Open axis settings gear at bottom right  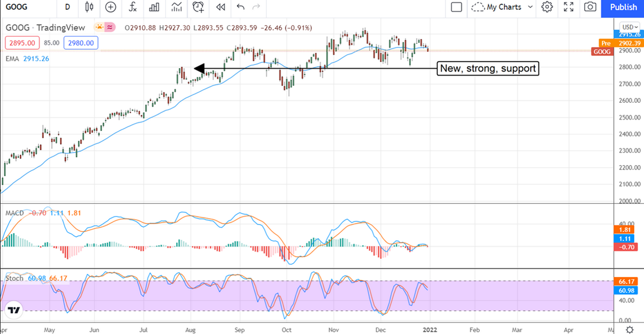[630, 330]
